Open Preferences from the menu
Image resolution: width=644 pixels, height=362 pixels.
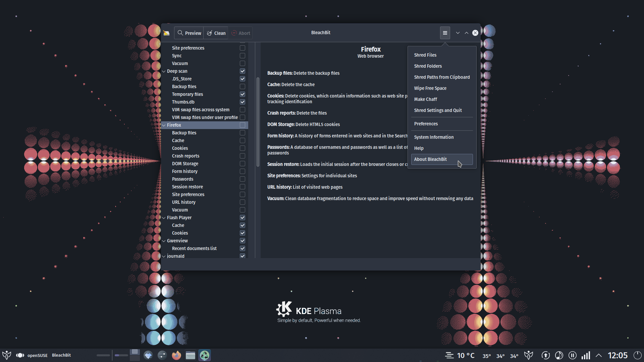click(442, 124)
